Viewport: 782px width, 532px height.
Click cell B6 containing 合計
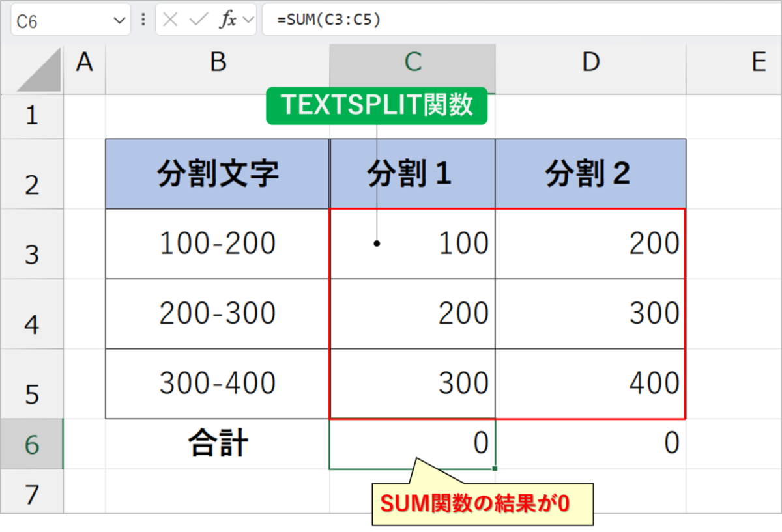point(217,443)
